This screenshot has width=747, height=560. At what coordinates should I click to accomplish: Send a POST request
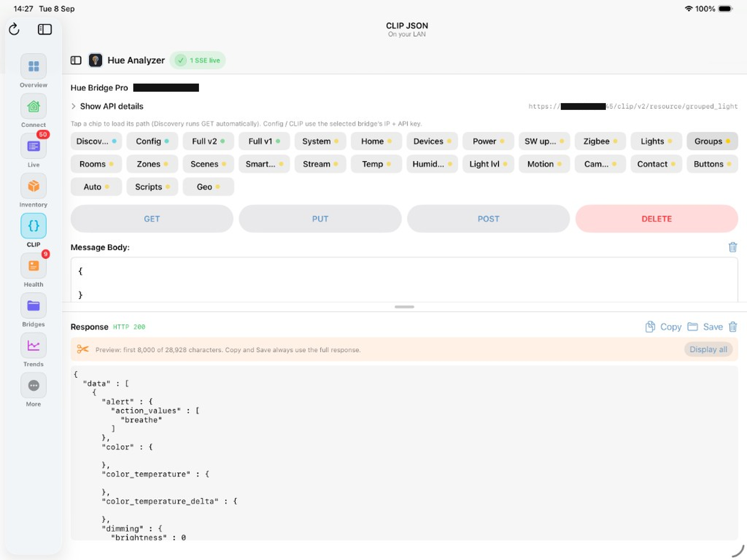488,219
